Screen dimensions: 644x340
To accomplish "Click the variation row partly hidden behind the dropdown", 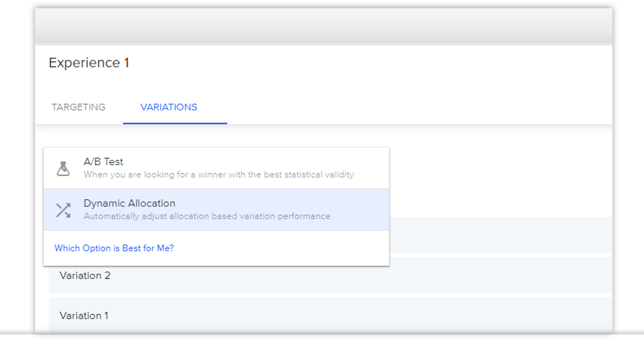I will pyautogui.click(x=498, y=235).
